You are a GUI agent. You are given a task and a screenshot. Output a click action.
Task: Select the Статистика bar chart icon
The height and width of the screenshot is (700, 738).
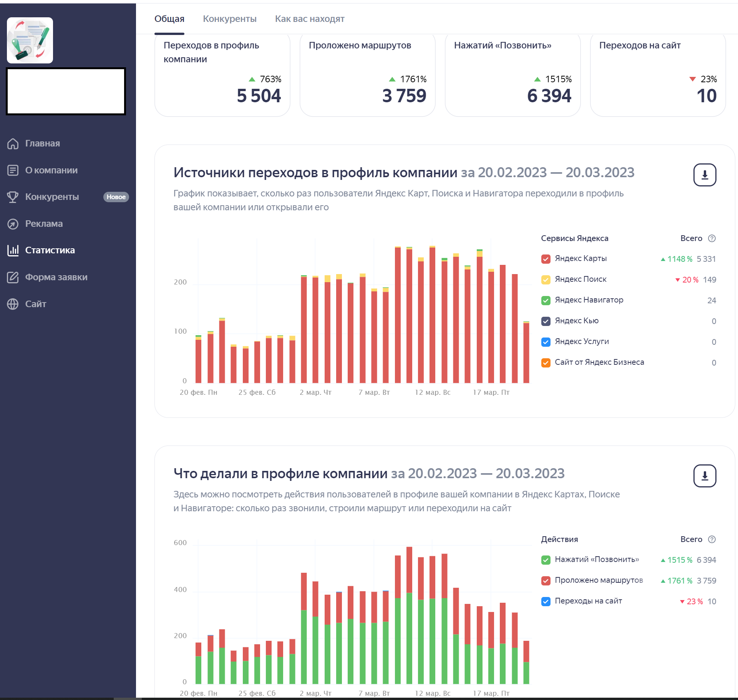[x=13, y=250]
